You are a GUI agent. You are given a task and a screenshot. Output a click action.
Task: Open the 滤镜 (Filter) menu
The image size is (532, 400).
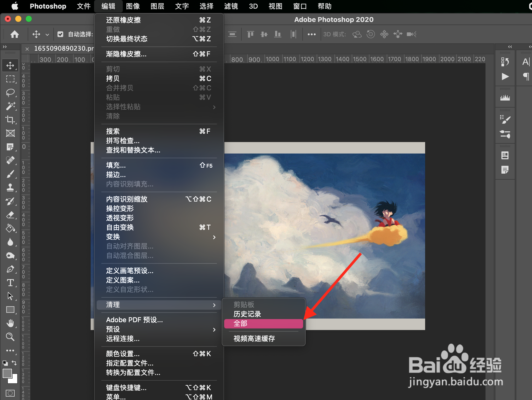click(x=231, y=6)
